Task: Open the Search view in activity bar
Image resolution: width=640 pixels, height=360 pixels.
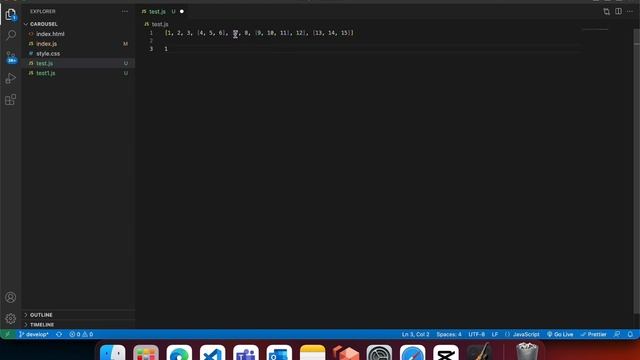Action: 11,35
